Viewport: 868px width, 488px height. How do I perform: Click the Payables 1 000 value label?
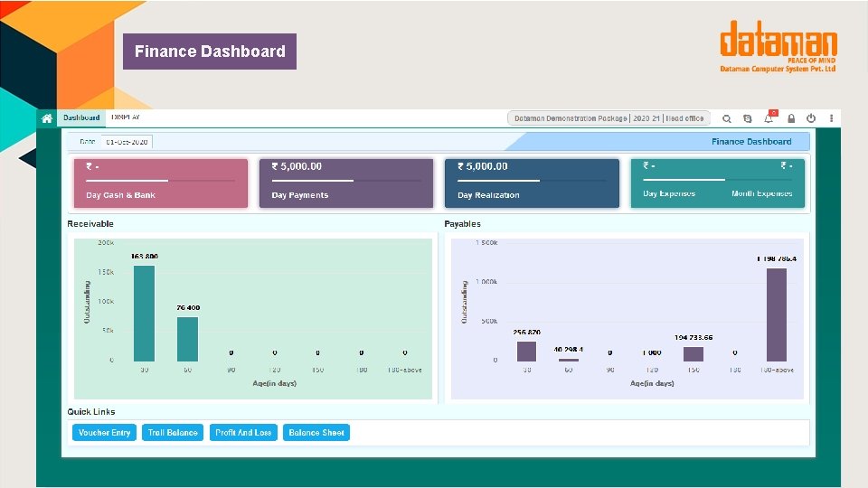click(652, 352)
